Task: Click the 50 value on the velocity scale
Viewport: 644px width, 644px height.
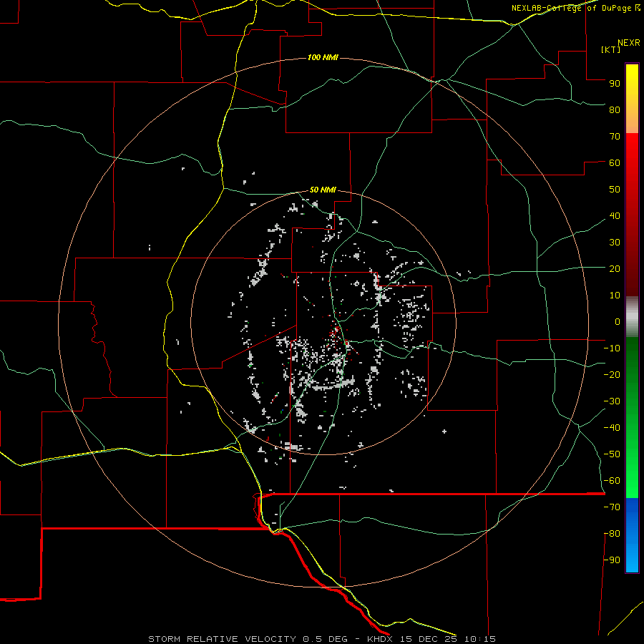Action: (615, 190)
